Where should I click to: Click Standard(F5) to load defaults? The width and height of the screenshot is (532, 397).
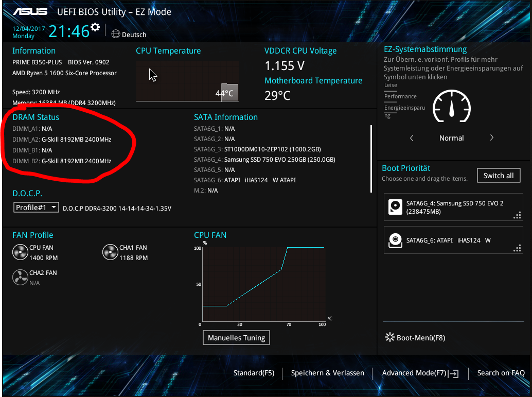[x=254, y=373]
